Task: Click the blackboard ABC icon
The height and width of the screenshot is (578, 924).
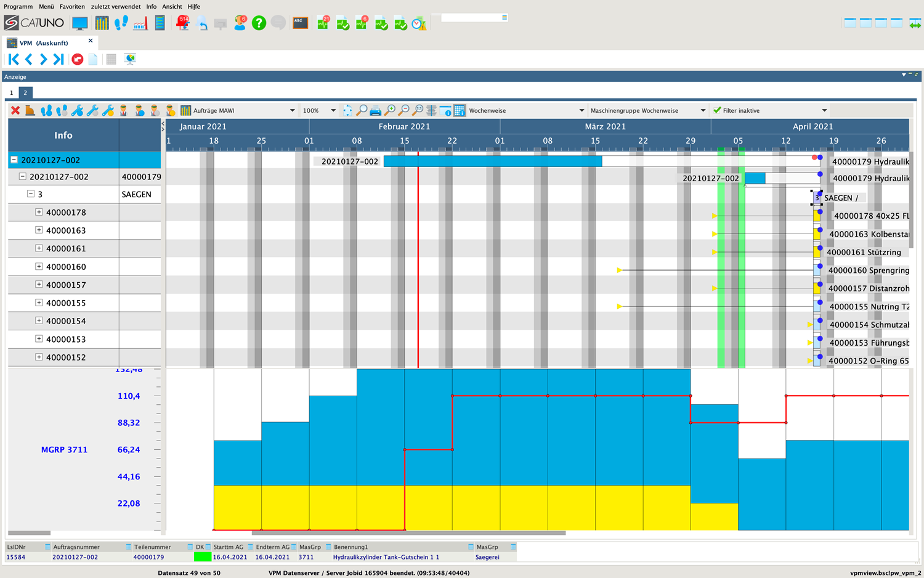Action: coord(300,23)
